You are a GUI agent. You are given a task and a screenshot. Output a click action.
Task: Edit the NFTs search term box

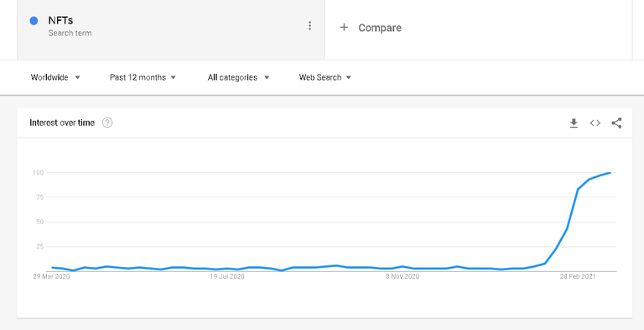[170, 28]
